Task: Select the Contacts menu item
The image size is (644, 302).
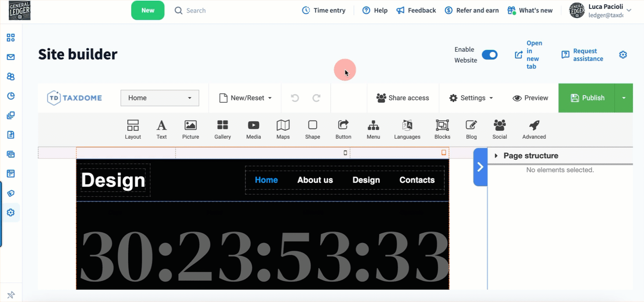Action: [x=417, y=180]
